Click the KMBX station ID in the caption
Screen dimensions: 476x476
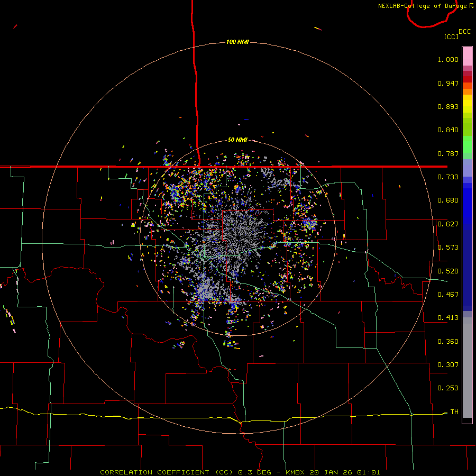tap(295, 472)
